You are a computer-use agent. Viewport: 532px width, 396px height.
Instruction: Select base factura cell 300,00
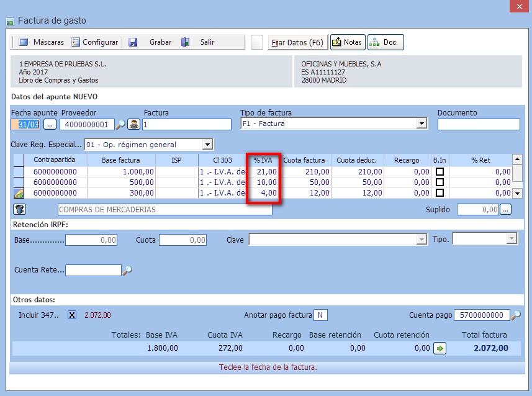point(121,193)
